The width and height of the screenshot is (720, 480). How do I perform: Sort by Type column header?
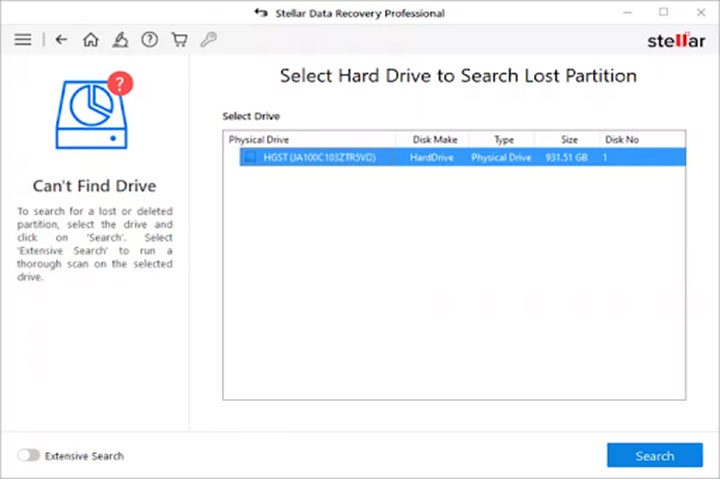tap(502, 140)
